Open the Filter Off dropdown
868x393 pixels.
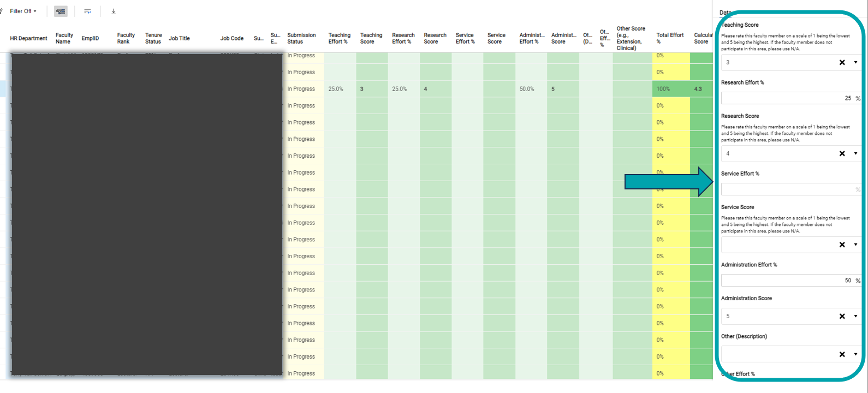click(x=23, y=11)
